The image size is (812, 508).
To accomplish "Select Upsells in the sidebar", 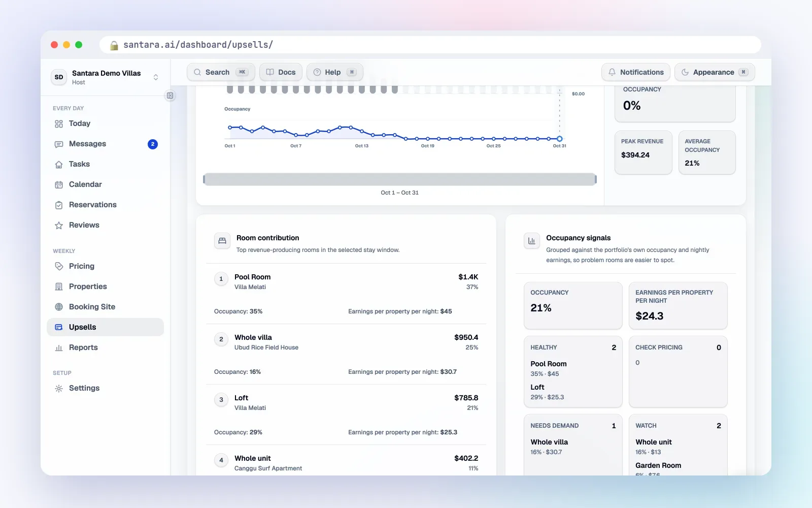I will [x=106, y=327].
